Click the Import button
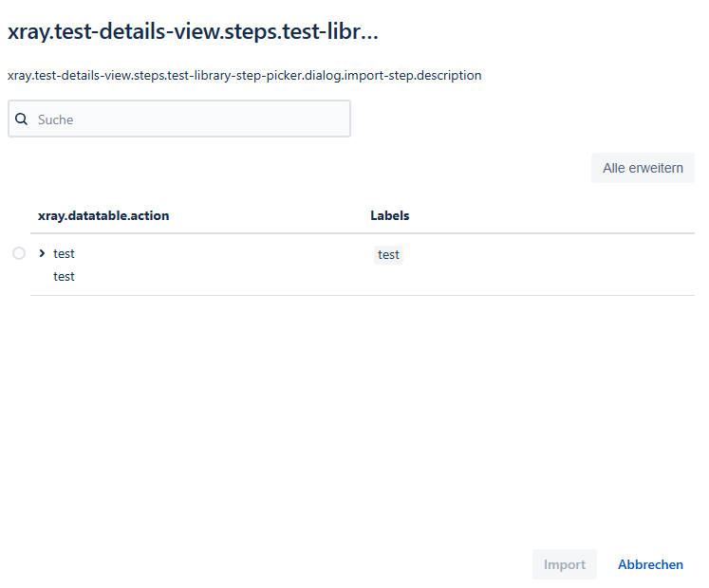This screenshot has height=588, width=709. pos(564,564)
